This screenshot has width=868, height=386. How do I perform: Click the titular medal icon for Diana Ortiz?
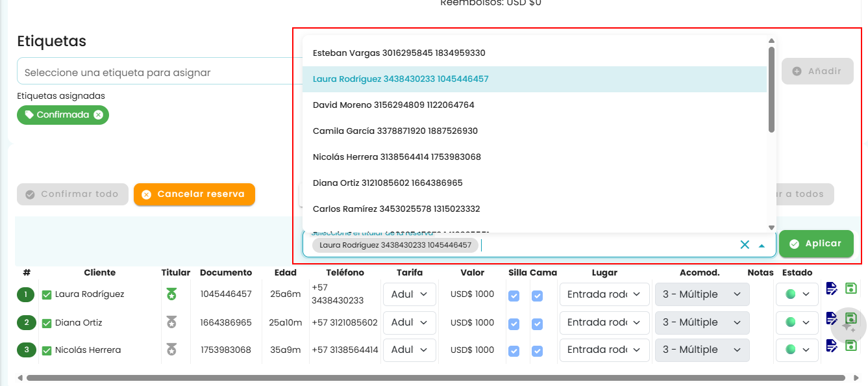(x=171, y=322)
